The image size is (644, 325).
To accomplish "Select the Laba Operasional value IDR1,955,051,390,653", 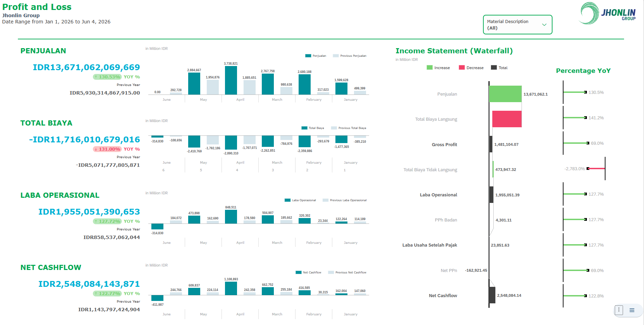I will pos(89,212).
